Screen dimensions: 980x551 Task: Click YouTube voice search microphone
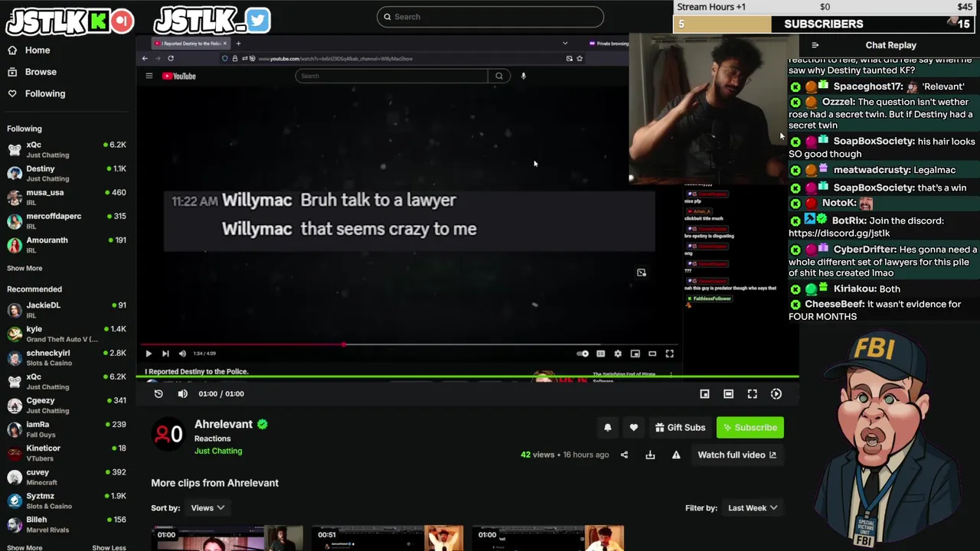[523, 76]
